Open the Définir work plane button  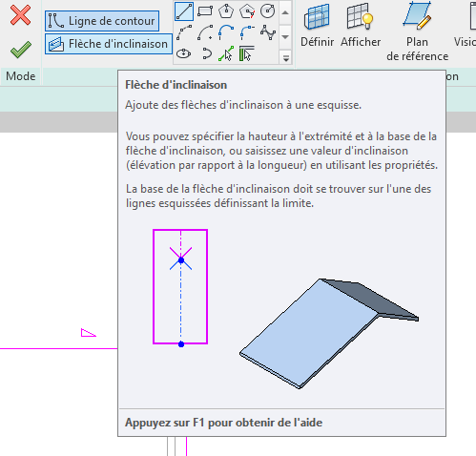click(x=317, y=26)
